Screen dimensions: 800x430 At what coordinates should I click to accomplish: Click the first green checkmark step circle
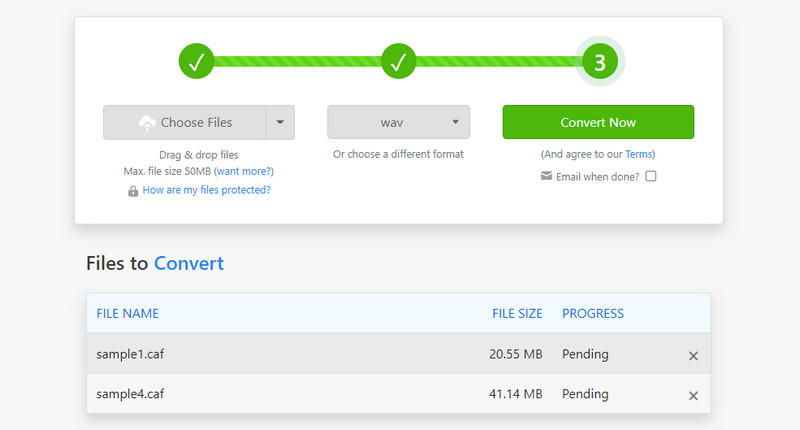coord(197,62)
